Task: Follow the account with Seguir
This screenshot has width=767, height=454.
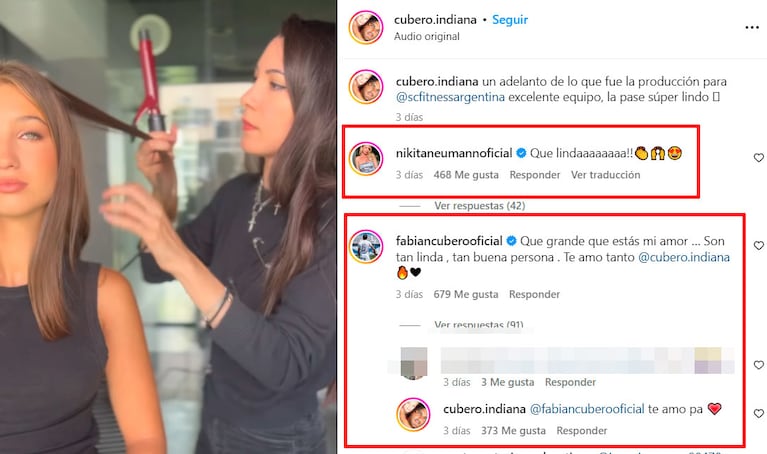Action: (510, 20)
